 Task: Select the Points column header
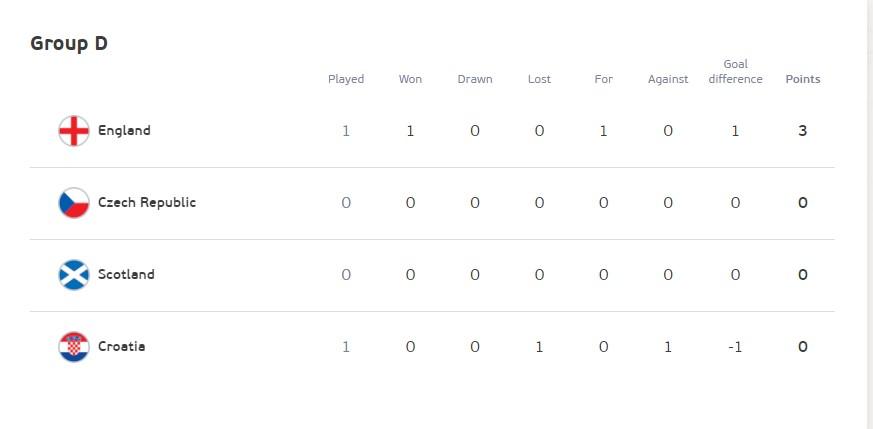coord(803,79)
